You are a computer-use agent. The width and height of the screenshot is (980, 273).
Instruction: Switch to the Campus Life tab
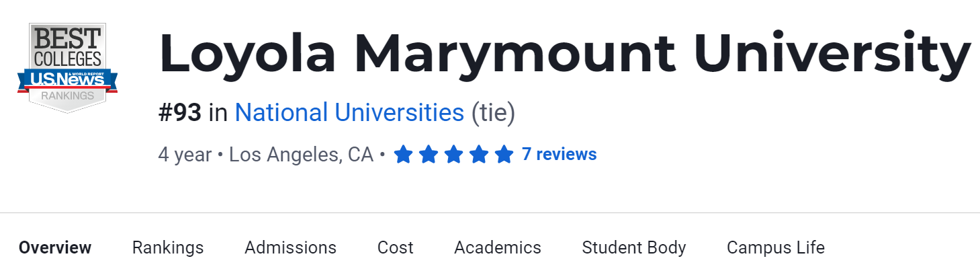pos(775,247)
